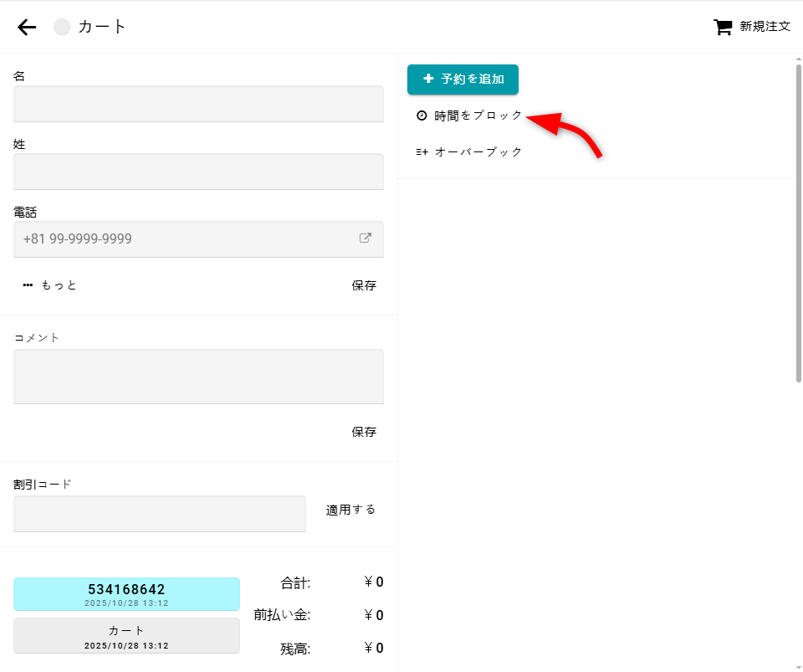This screenshot has height=672, width=803.
Task: Click the right panel vertical scrollbar
Action: click(x=798, y=222)
